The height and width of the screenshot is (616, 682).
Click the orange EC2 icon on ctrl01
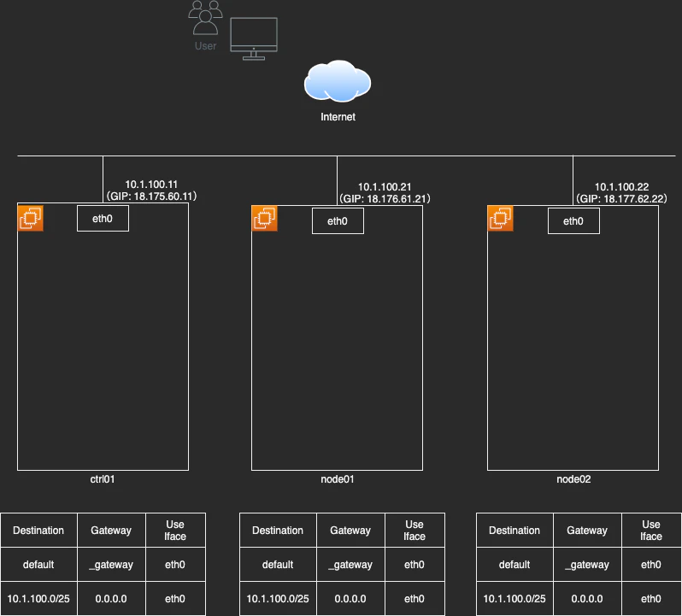click(31, 218)
